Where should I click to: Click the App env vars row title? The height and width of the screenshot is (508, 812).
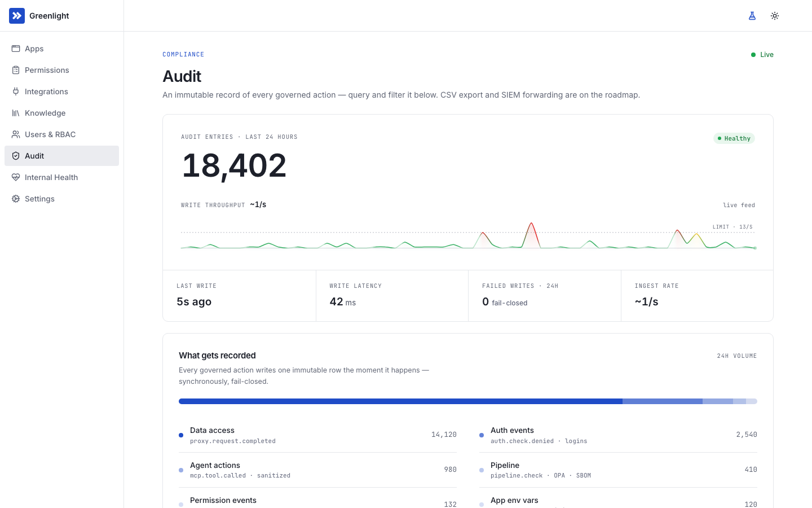point(514,500)
